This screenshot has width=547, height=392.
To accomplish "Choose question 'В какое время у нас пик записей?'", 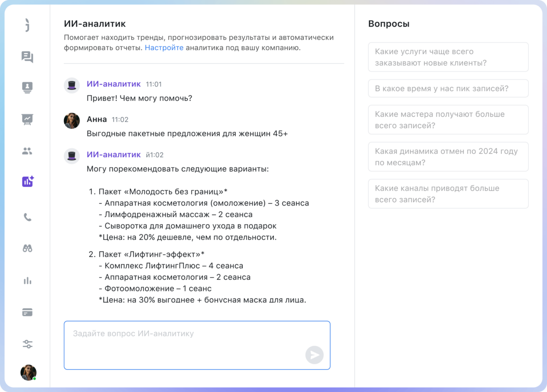I will [x=448, y=88].
